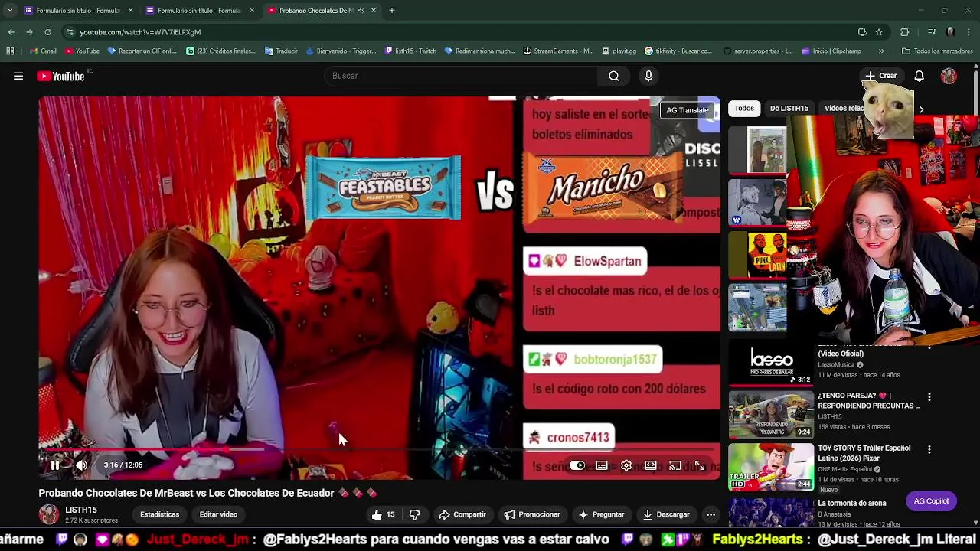Open the player settings gear

click(626, 465)
